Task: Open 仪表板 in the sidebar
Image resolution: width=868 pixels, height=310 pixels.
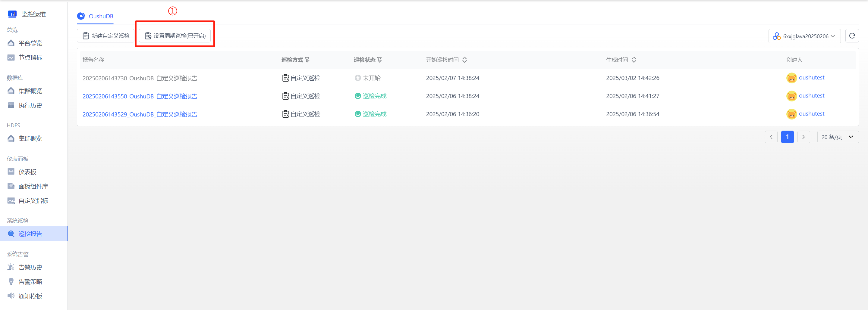Action: pos(27,172)
